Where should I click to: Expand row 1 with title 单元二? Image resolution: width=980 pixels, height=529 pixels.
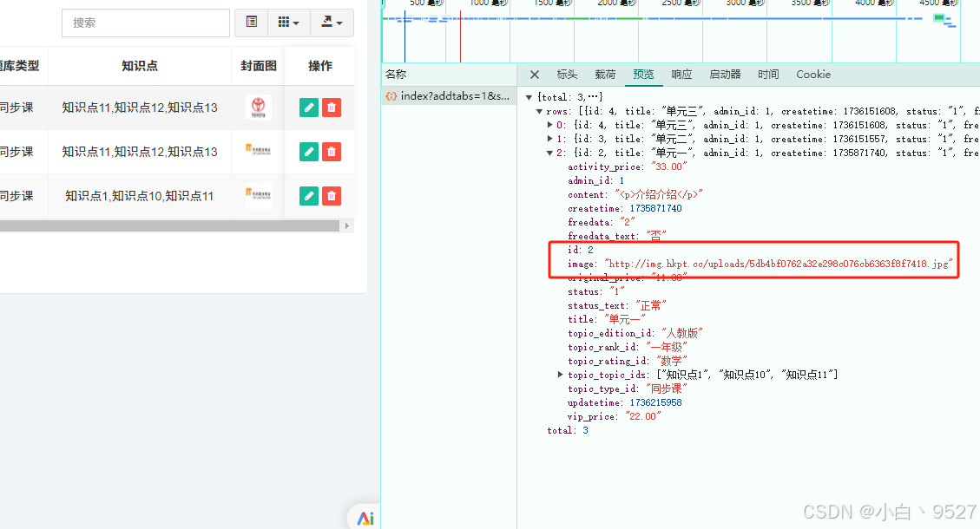tap(550, 139)
